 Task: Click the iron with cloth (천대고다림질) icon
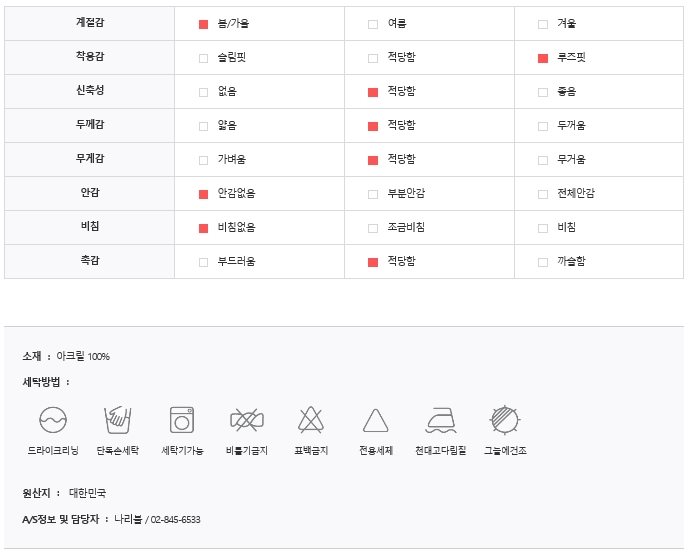tap(441, 421)
